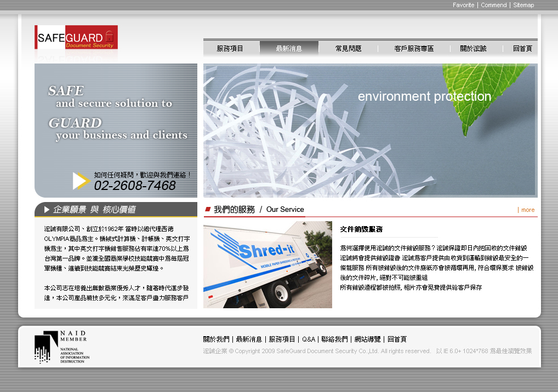This screenshot has height=392, width=558.
Task: Open the 常見問題 menu item
Action: [x=348, y=49]
